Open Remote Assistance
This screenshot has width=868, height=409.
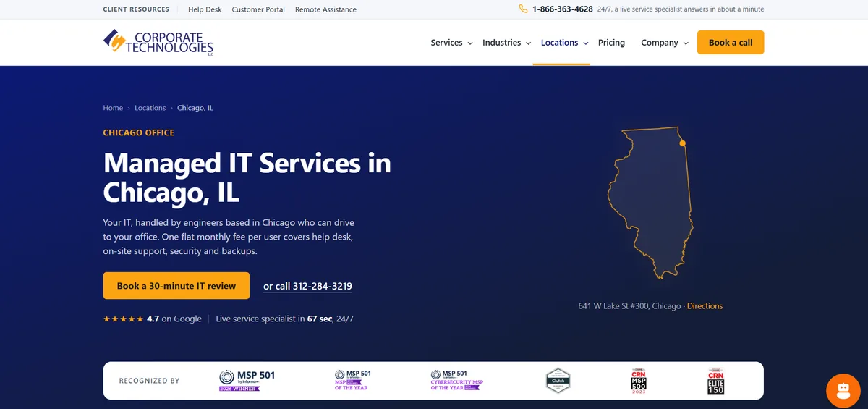[325, 9]
